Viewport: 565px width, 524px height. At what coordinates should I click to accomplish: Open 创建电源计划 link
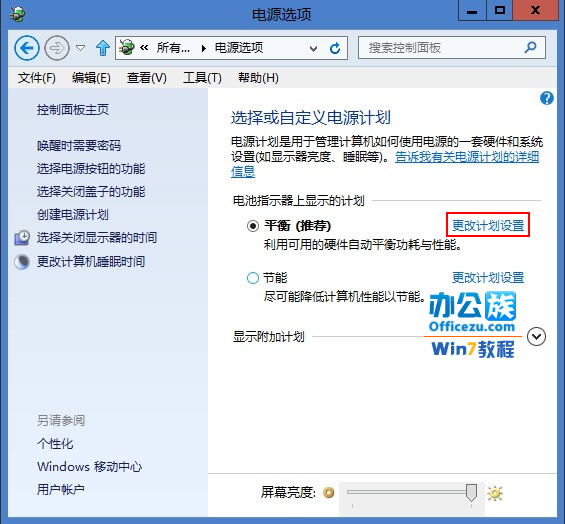point(73,215)
